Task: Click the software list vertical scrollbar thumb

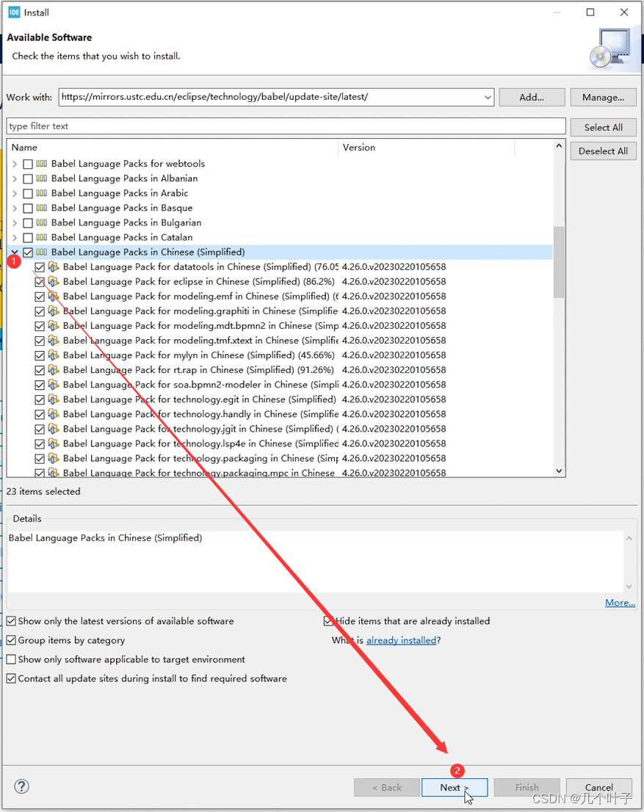Action: pos(559,262)
